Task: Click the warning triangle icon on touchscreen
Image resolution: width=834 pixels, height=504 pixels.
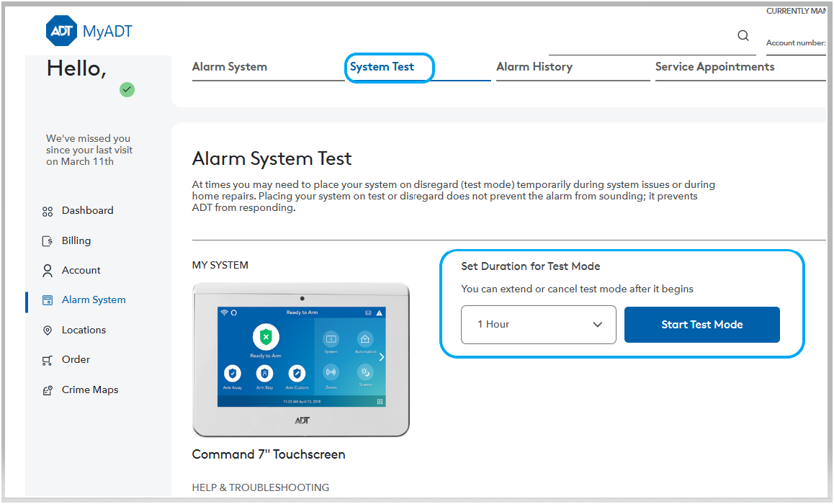Action: coord(380,312)
